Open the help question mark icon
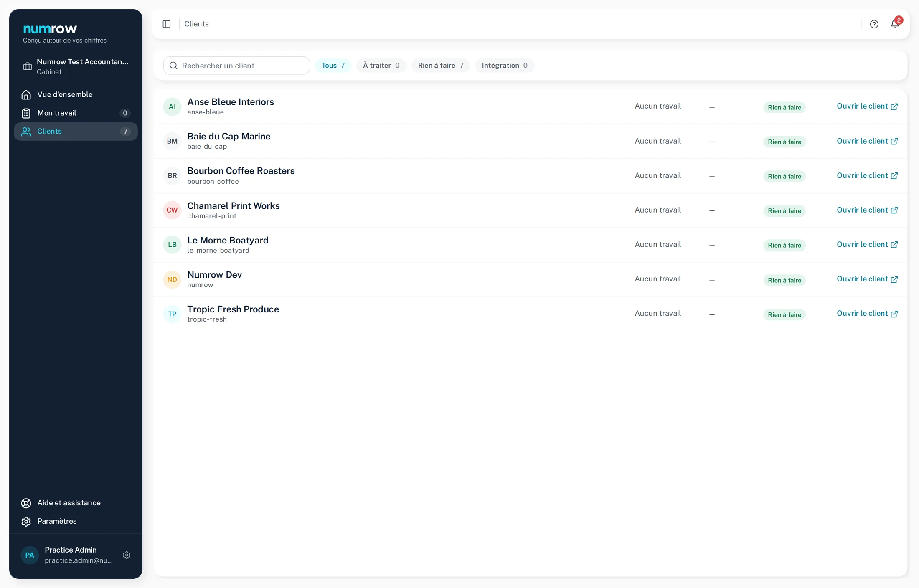919x588 pixels. click(874, 24)
